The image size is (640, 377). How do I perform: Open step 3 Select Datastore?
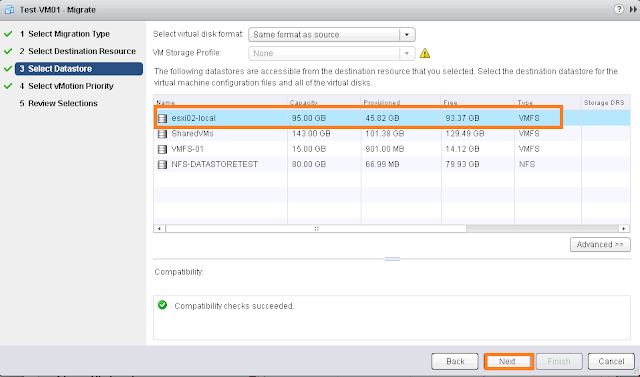tap(79, 69)
